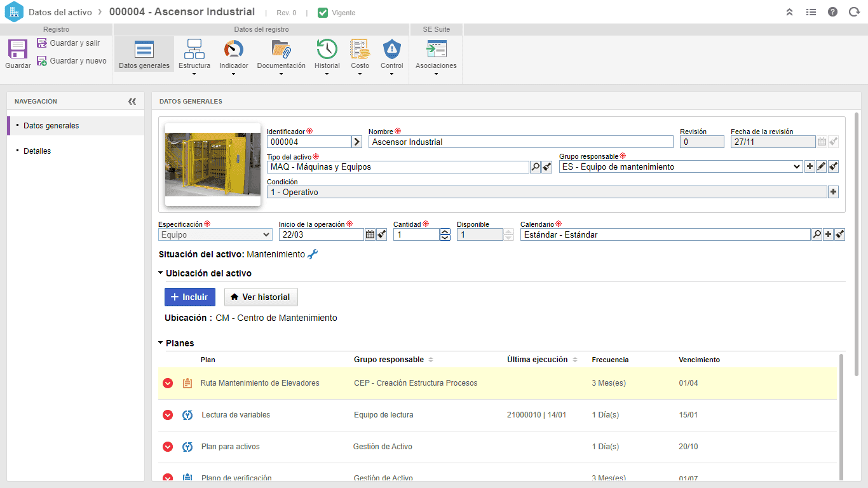Edit Grupo responsable with pencil icon
Screen dimensions: 868x488
click(x=822, y=167)
